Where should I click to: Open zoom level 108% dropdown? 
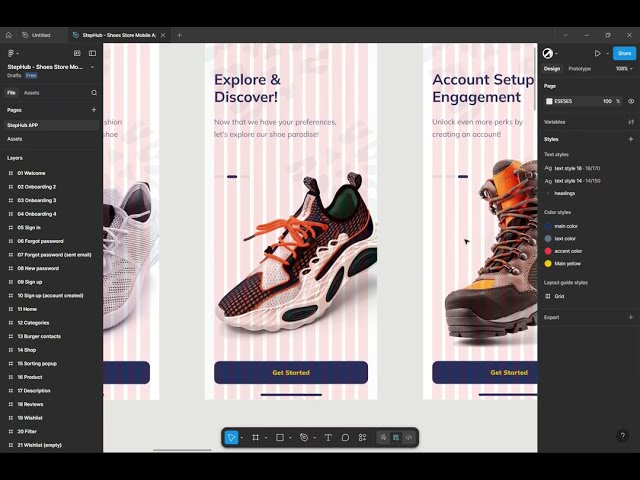click(624, 69)
